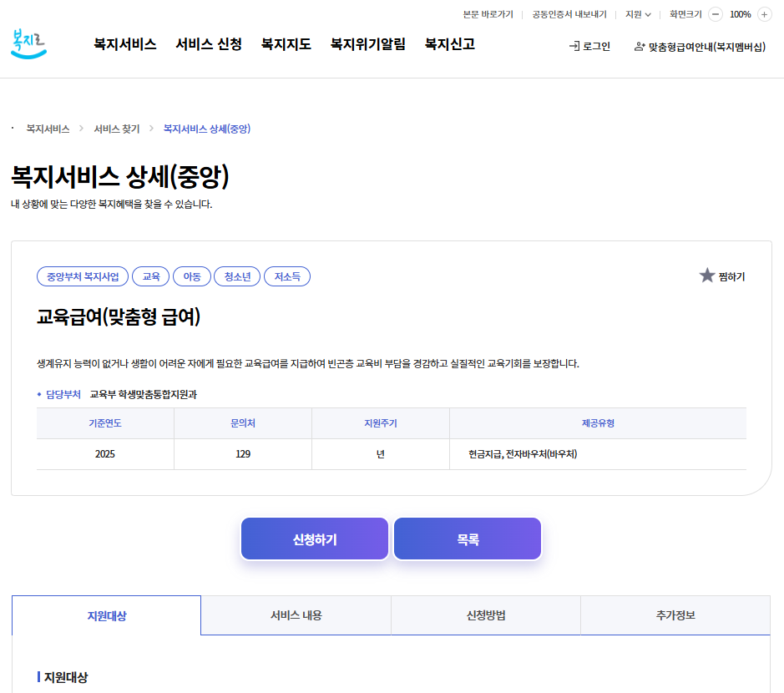The height and width of the screenshot is (693, 784).
Task: Click the 목록 list button
Action: coord(467,539)
